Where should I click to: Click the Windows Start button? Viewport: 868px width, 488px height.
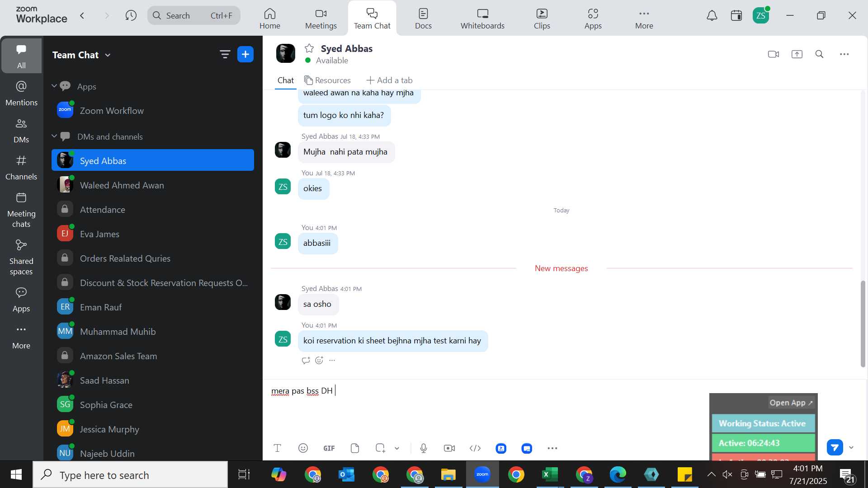click(x=16, y=474)
